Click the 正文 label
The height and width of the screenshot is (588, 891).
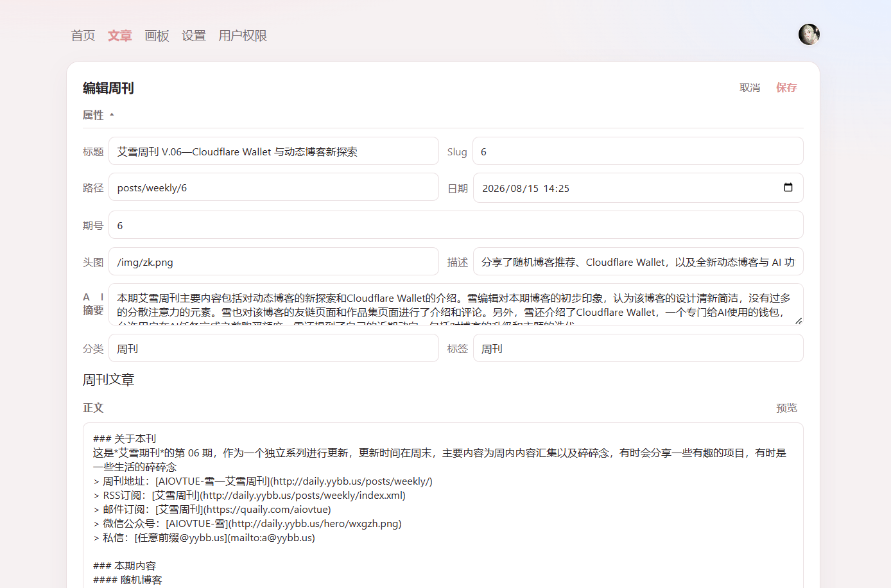tap(93, 408)
